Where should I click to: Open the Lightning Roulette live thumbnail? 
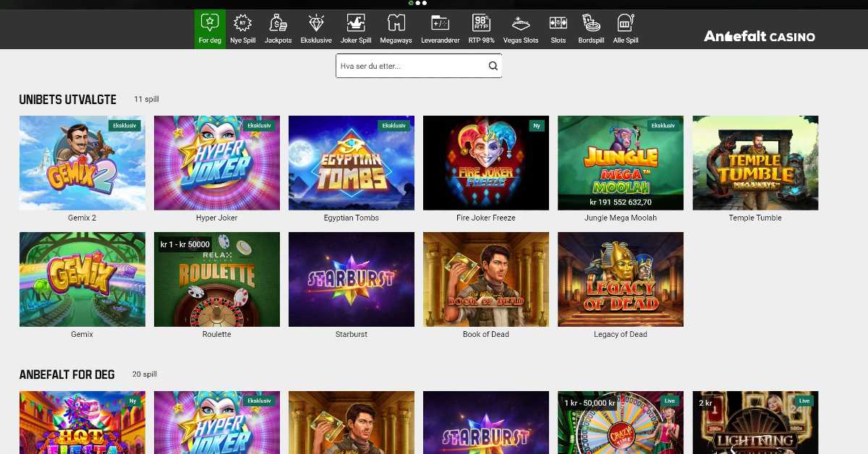(755, 423)
